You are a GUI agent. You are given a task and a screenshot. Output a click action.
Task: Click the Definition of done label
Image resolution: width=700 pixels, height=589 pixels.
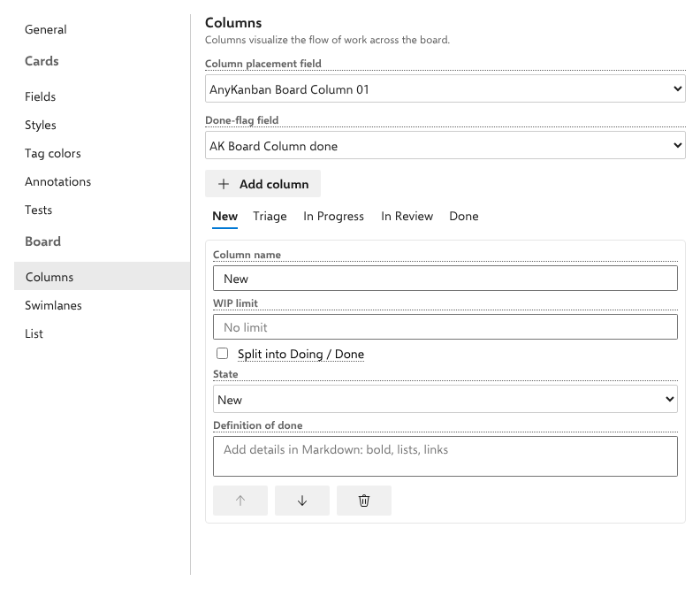(257, 425)
